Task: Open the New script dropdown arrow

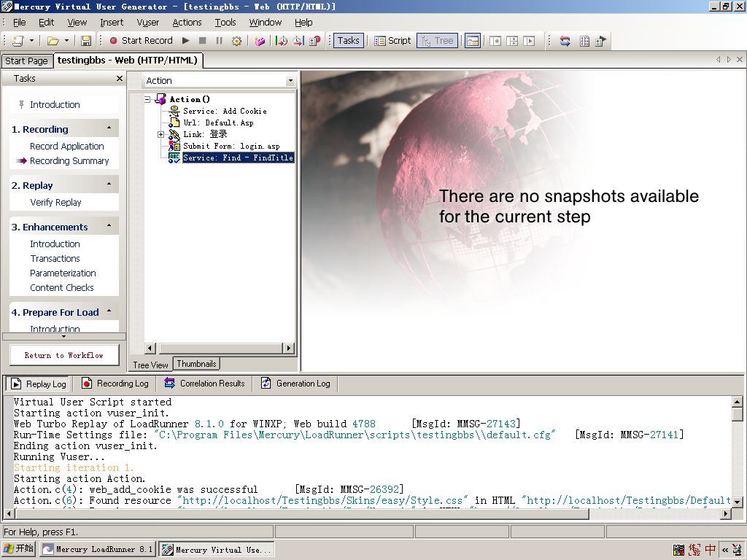Action: (x=31, y=41)
